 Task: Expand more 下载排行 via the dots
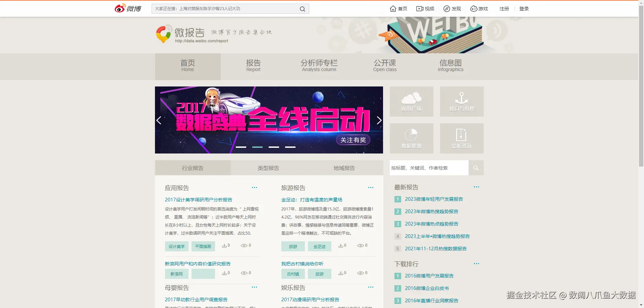476,264
